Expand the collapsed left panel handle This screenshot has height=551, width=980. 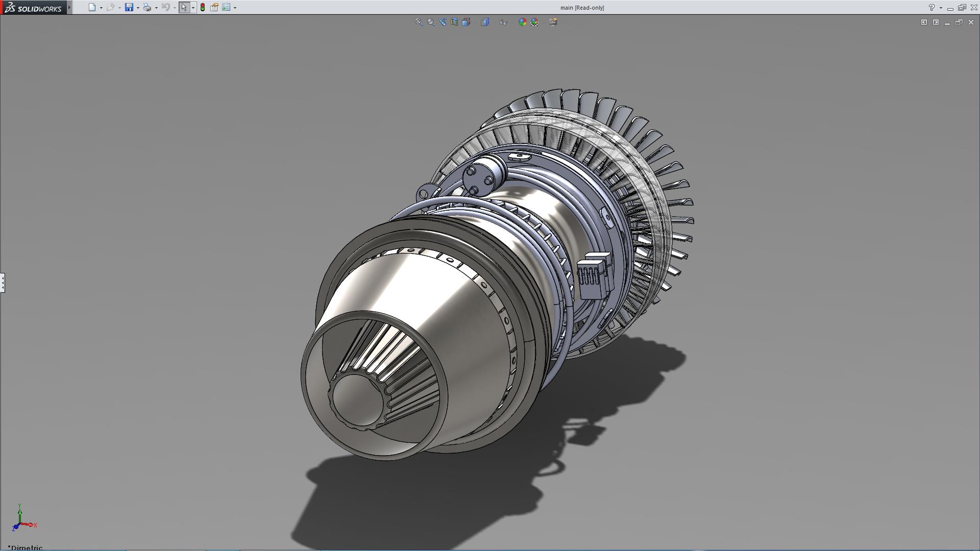(x=3, y=282)
